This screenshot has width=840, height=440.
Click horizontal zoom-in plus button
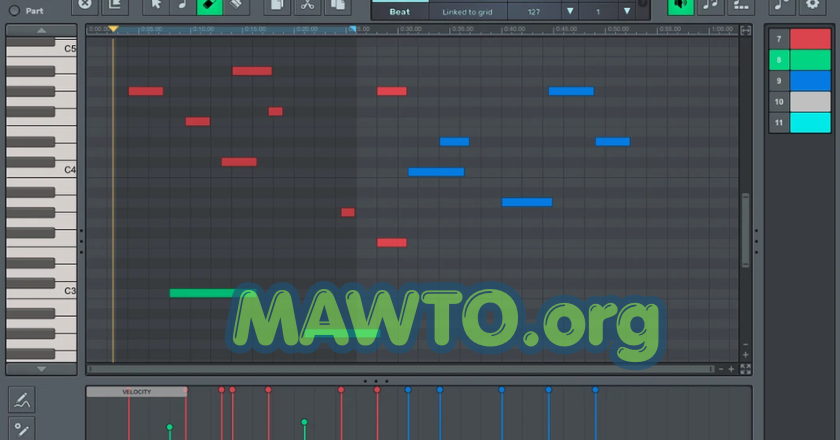pos(731,369)
